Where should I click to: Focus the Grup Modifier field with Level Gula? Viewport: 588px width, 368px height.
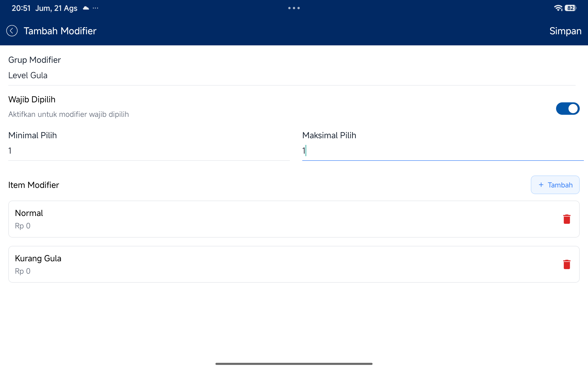(292, 75)
